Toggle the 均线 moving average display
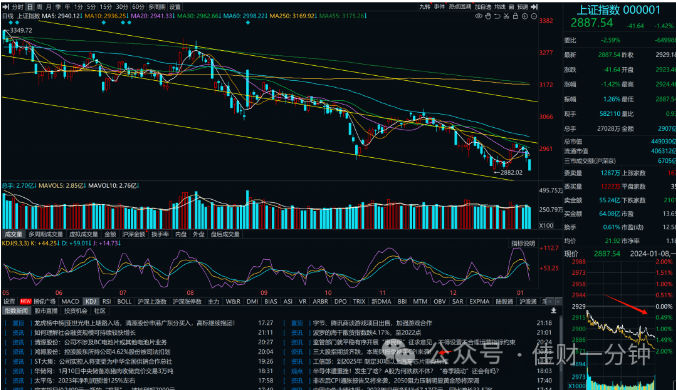Screen dimensions: 676x390 tap(500, 7)
